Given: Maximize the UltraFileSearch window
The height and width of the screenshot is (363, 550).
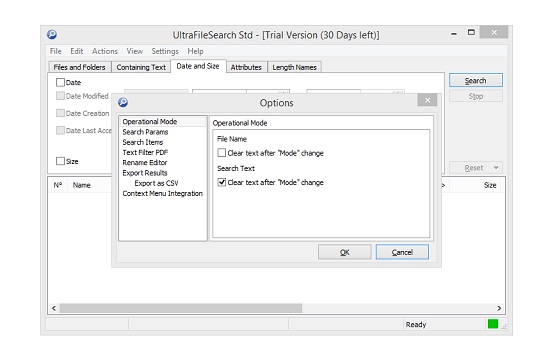Looking at the screenshot, I should [x=471, y=32].
